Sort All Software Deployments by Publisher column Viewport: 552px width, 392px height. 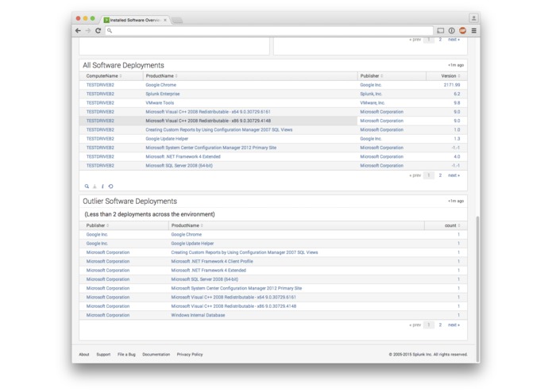pyautogui.click(x=372, y=76)
